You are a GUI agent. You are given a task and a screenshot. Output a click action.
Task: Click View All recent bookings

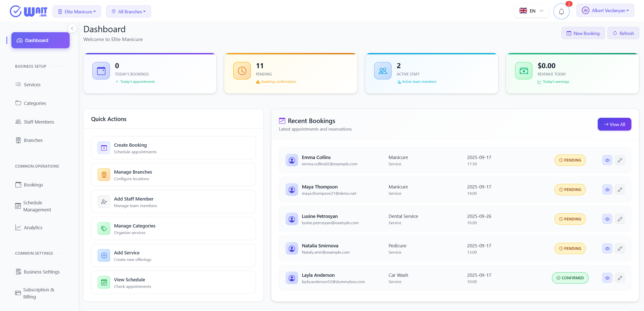pos(614,124)
